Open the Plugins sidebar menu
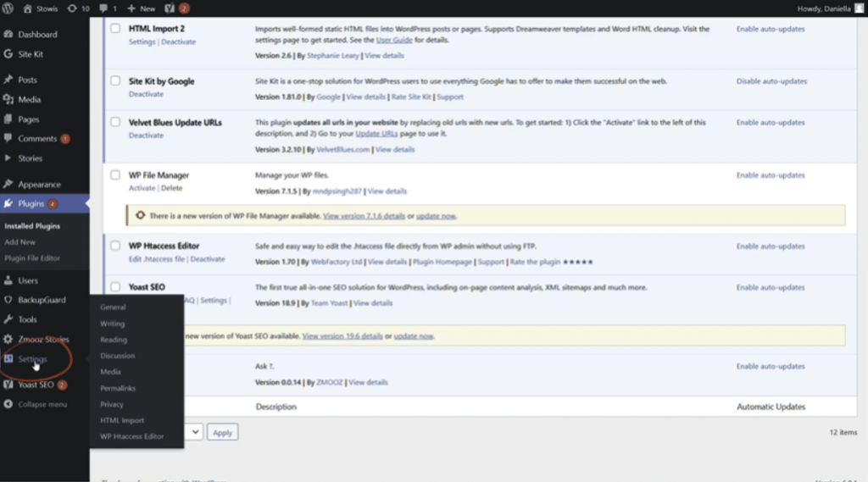This screenshot has width=868, height=482. click(31, 203)
